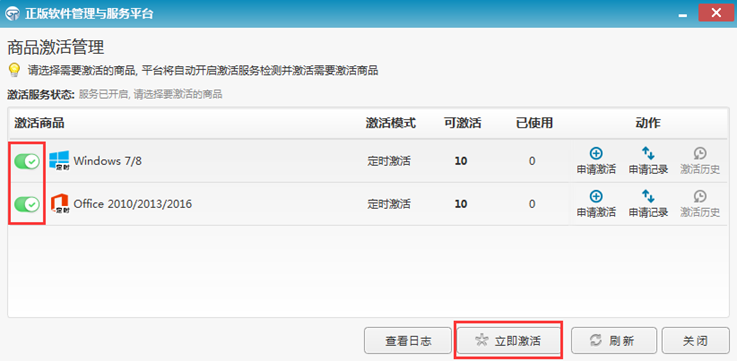Screen dimensions: 737x361
Task: Click the 立即激活 button
Action: [x=508, y=341]
